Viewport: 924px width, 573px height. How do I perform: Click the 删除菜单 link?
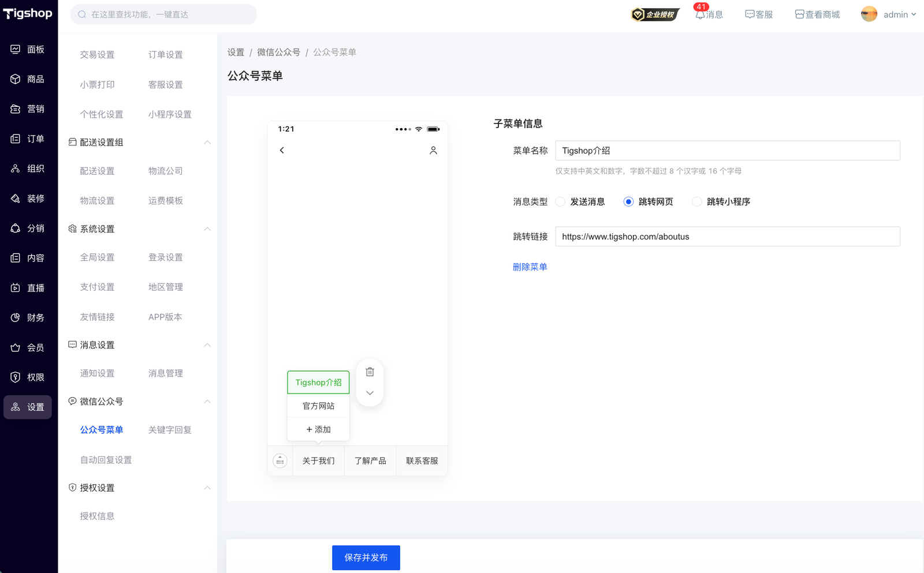(530, 267)
